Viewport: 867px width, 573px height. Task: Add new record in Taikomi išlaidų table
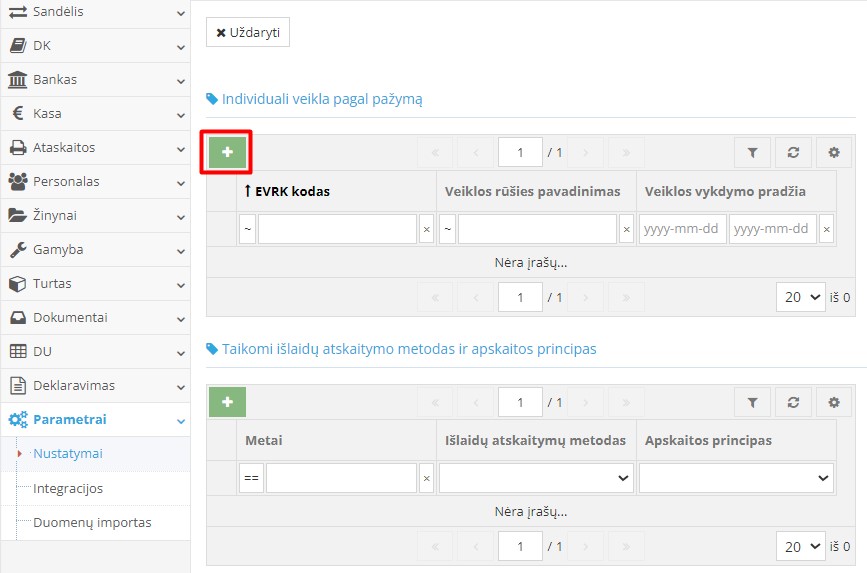(x=227, y=402)
